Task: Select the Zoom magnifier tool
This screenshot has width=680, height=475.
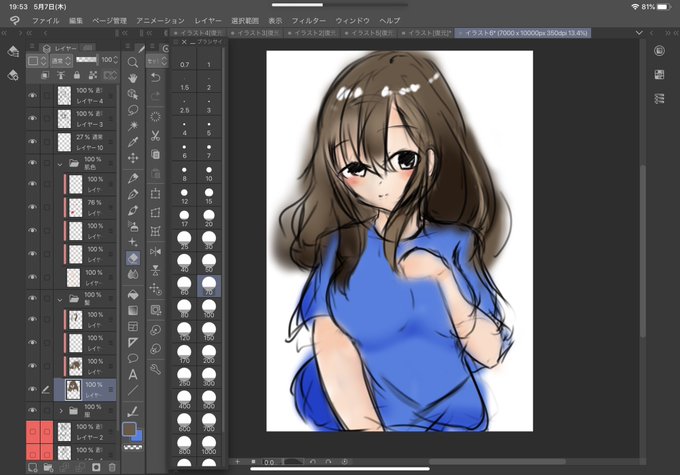Action: pos(133,62)
